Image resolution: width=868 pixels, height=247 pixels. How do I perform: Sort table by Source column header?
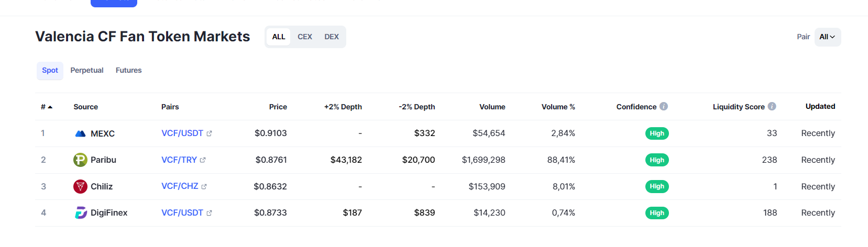click(86, 107)
